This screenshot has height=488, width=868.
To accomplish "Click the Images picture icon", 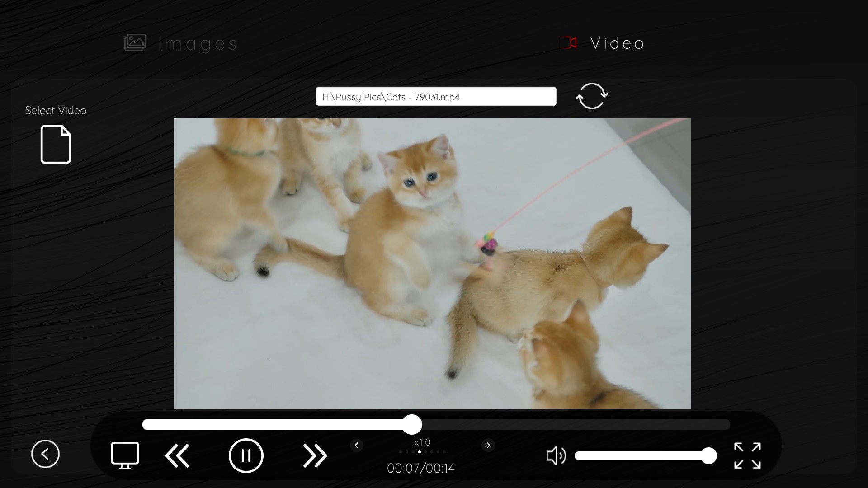I will [135, 43].
